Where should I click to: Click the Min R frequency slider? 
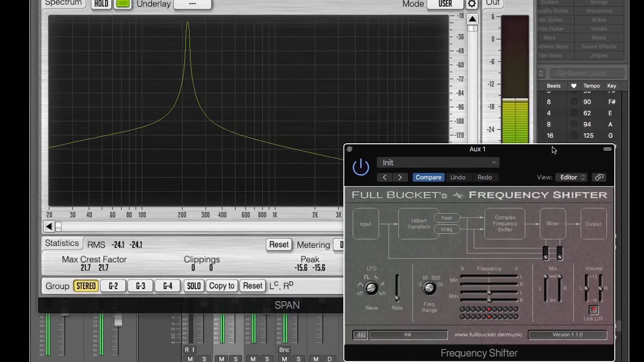click(489, 284)
